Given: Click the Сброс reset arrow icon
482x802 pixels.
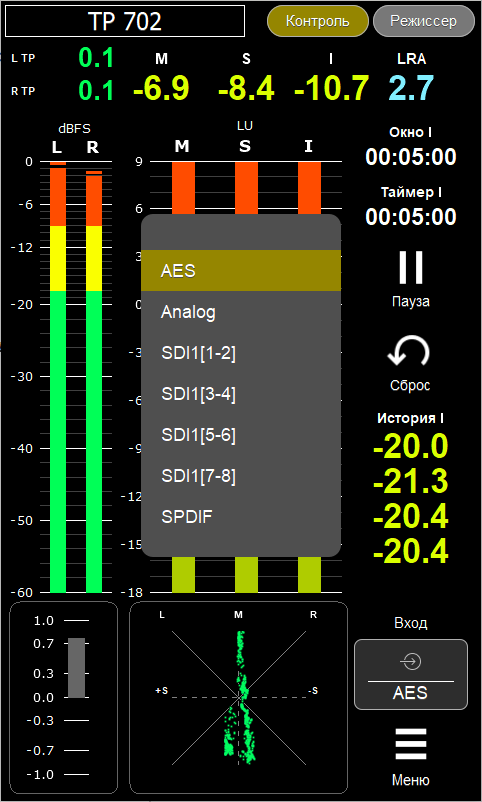Looking at the screenshot, I should click(x=408, y=354).
